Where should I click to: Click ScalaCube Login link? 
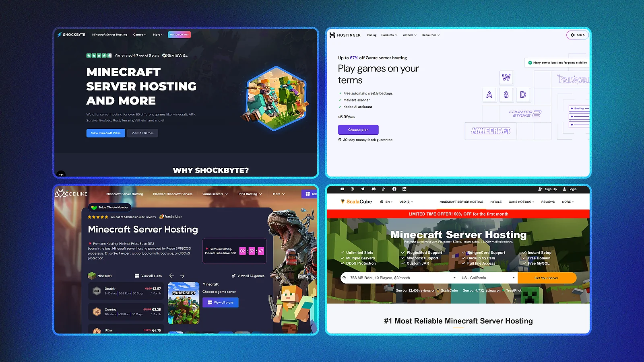click(570, 189)
